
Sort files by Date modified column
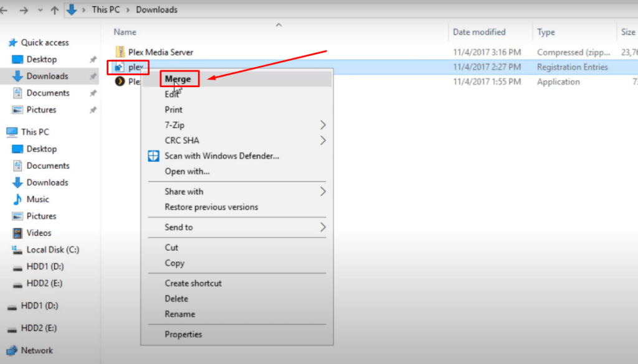click(x=479, y=32)
